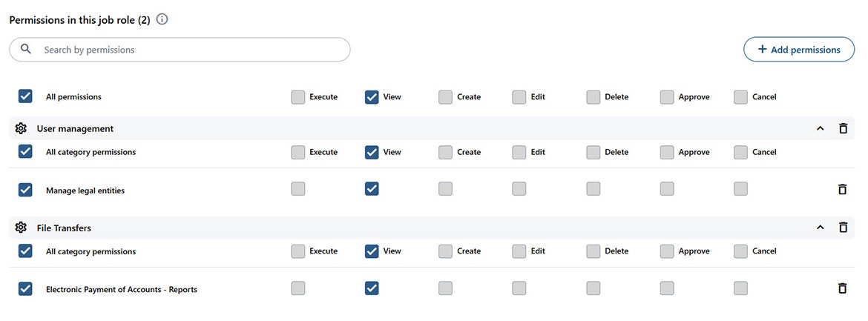The image size is (868, 321).
Task: Uncheck the All permissions checkbox
Action: (x=25, y=96)
